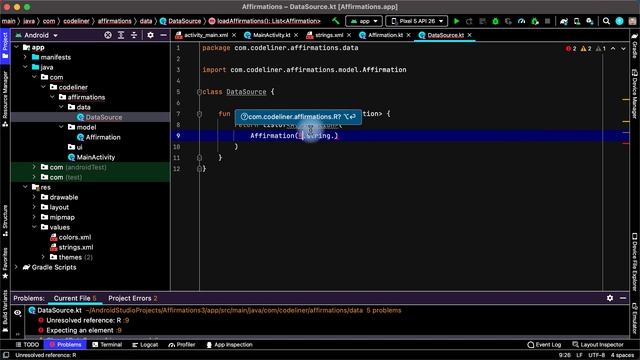Start debugging with the bug icon
The image size is (640, 360).
click(495, 21)
